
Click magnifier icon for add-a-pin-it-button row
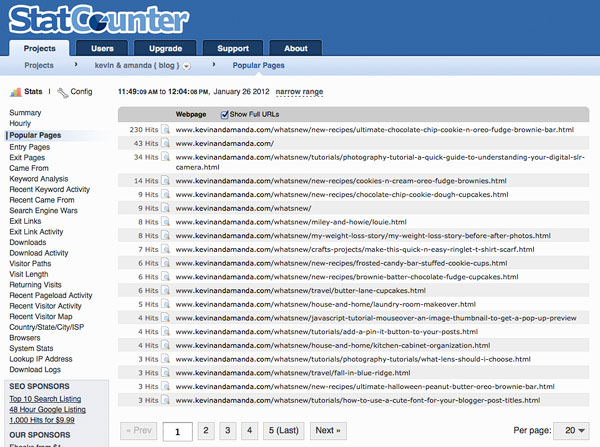pos(165,332)
